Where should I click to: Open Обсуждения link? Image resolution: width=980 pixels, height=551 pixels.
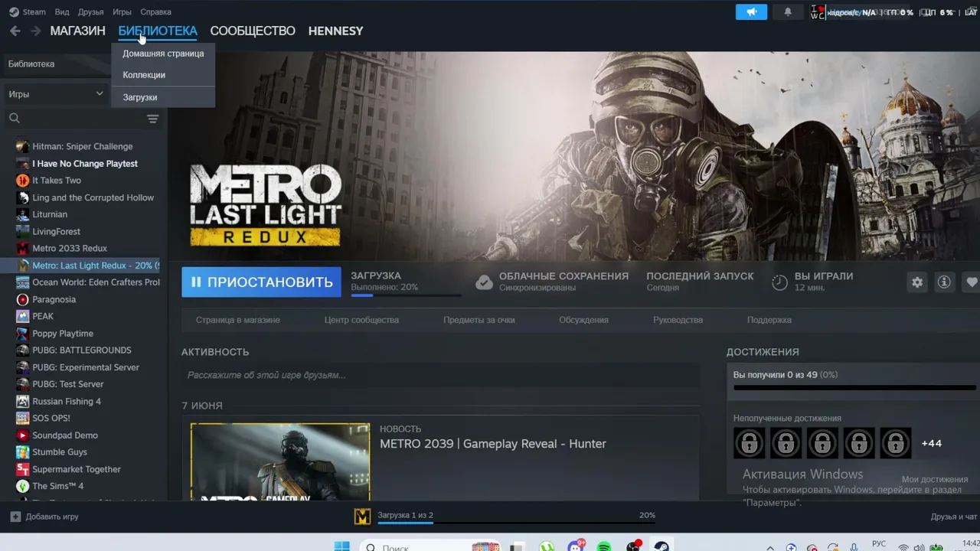point(583,320)
